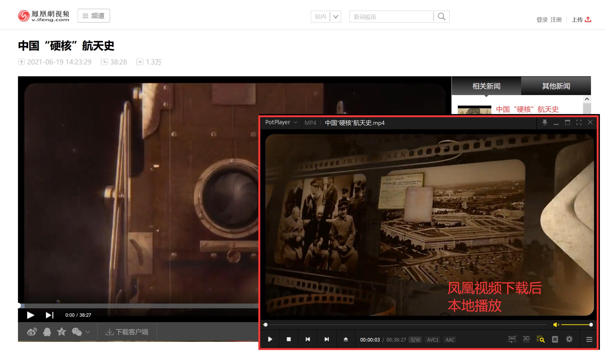Viewport: 606px width, 364px height.
Task: Toggle S/W decoder mode in PotPlayer
Action: click(x=415, y=340)
